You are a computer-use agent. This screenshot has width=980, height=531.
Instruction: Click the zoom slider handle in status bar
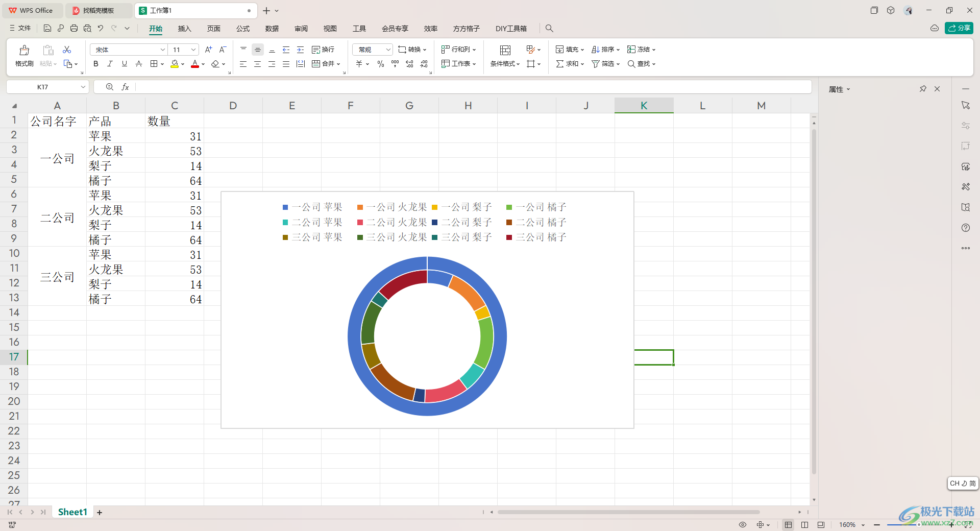pos(919,525)
